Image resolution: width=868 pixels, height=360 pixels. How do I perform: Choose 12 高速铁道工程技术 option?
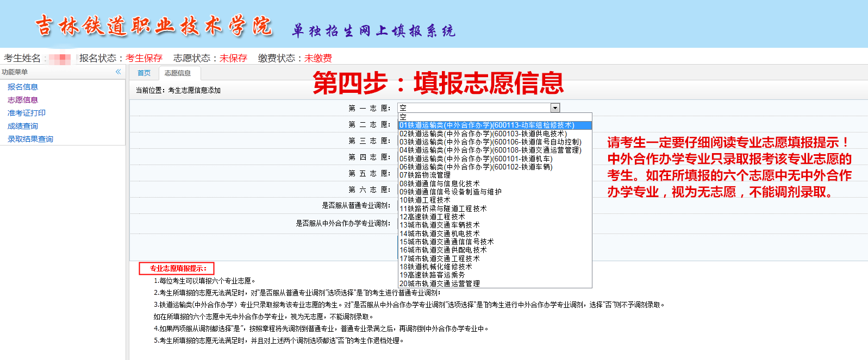(432, 217)
